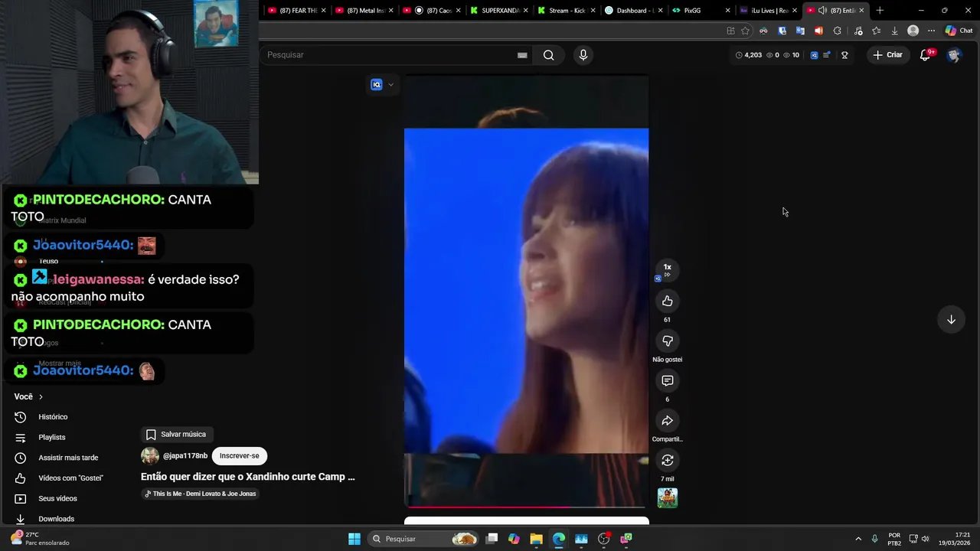Click the 4,203 counter in vidIQ bar
The height and width of the screenshot is (551, 980).
pos(749,55)
